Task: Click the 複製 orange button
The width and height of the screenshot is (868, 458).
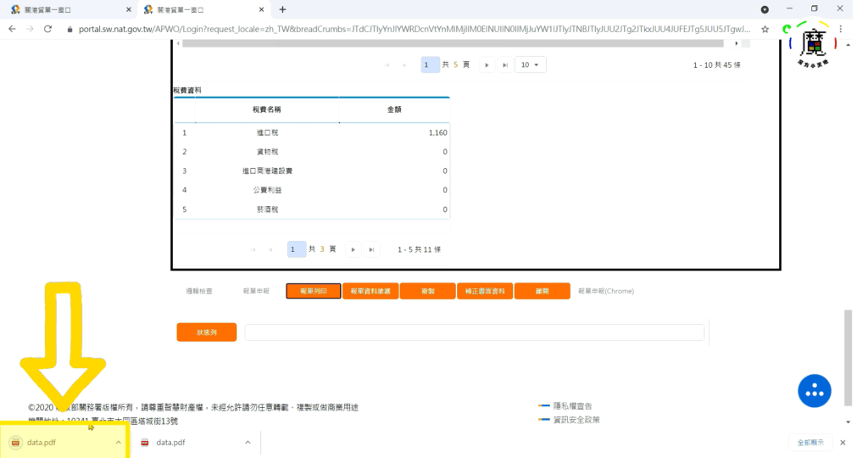Action: pos(427,291)
